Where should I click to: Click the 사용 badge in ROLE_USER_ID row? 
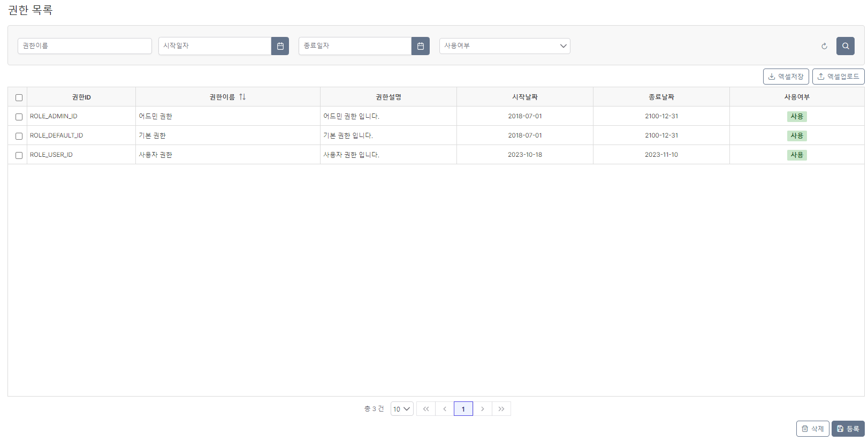tap(797, 155)
